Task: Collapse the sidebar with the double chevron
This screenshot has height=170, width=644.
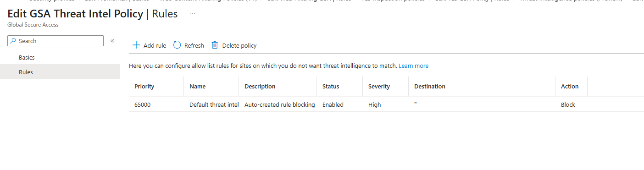Action: [x=112, y=41]
